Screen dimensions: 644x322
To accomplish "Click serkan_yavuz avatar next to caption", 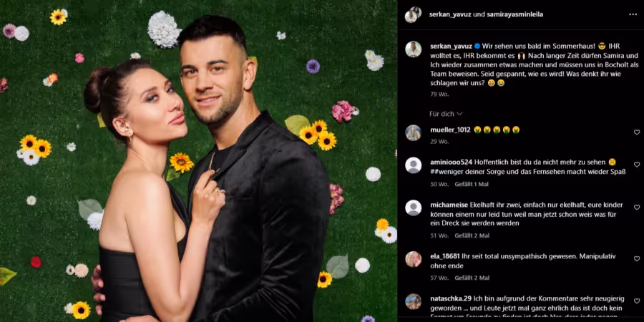I will 413,49.
